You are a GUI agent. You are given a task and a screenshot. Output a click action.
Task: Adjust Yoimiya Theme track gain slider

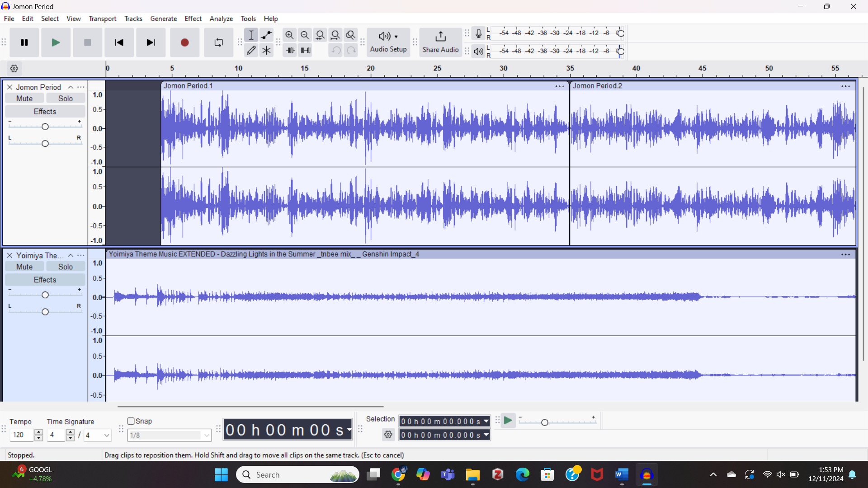[x=45, y=296]
